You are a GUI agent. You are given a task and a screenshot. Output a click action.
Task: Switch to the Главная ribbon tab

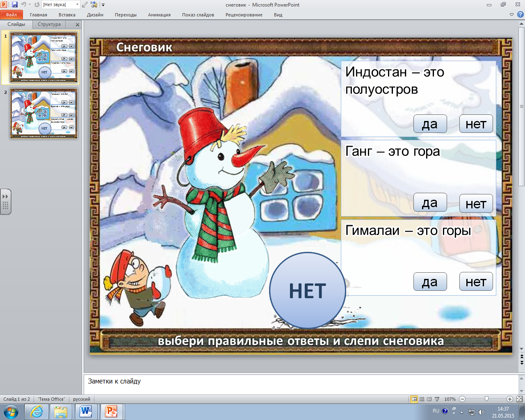point(39,15)
